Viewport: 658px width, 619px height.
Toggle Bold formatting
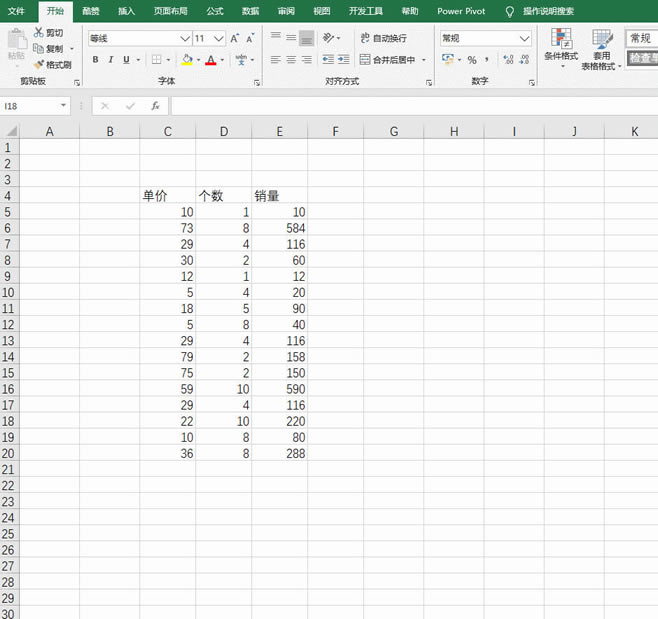pos(95,60)
